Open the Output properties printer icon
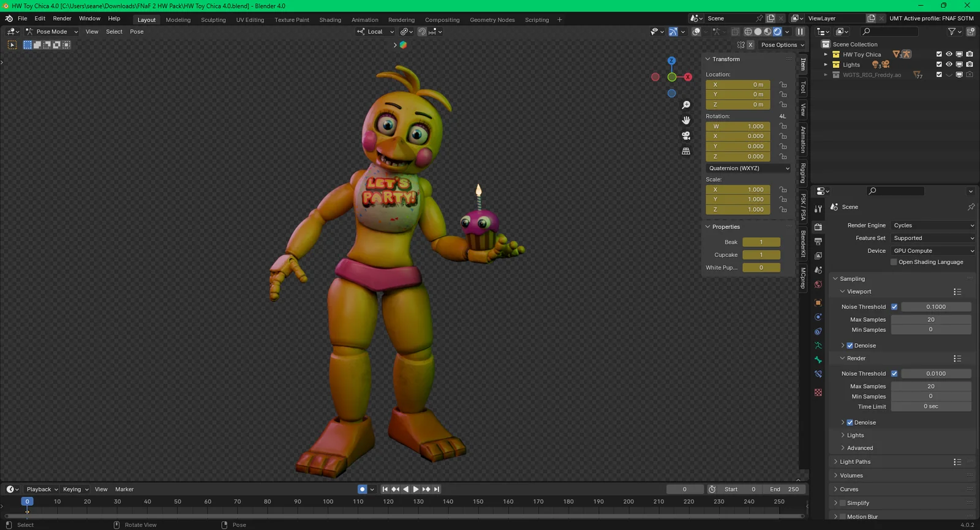Screen dimensions: 980x530 click(818, 242)
